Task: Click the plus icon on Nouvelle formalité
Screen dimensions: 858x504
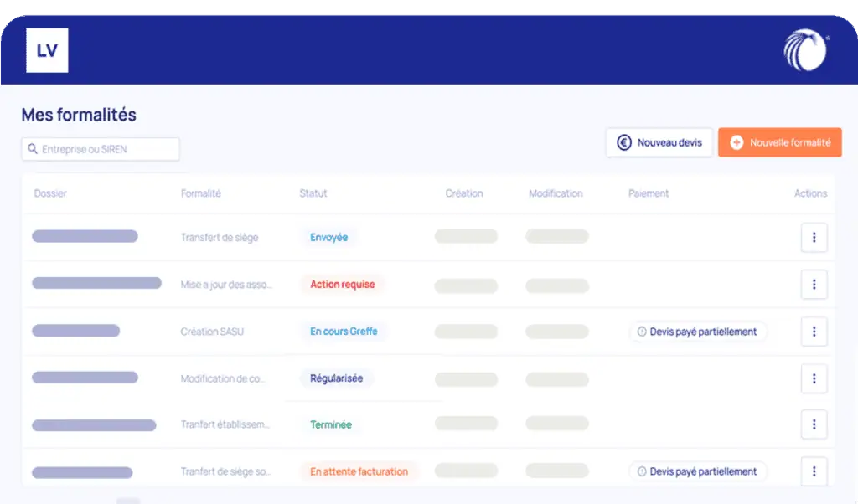Action: [737, 142]
